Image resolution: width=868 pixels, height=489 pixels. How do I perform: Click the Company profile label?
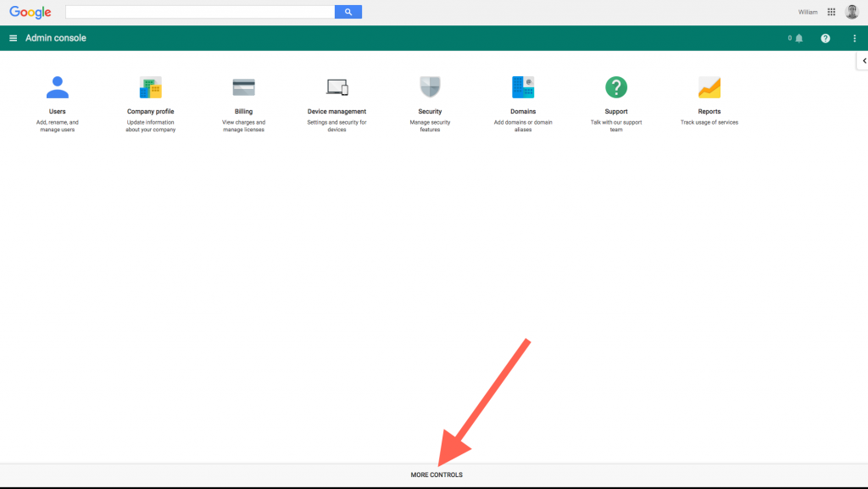[151, 111]
